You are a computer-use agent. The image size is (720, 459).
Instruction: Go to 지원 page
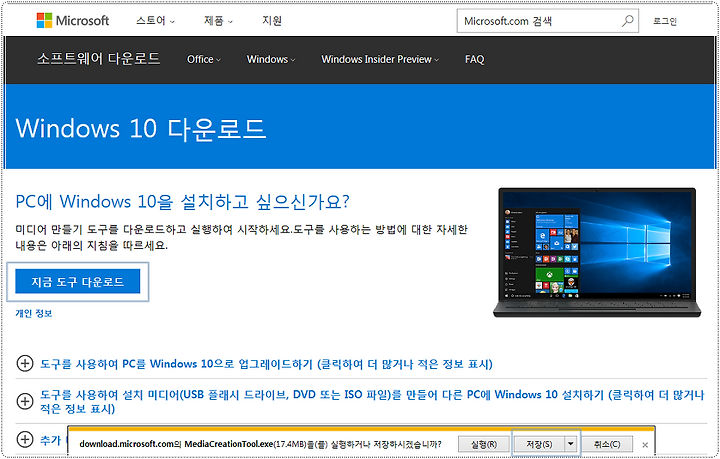tap(272, 21)
